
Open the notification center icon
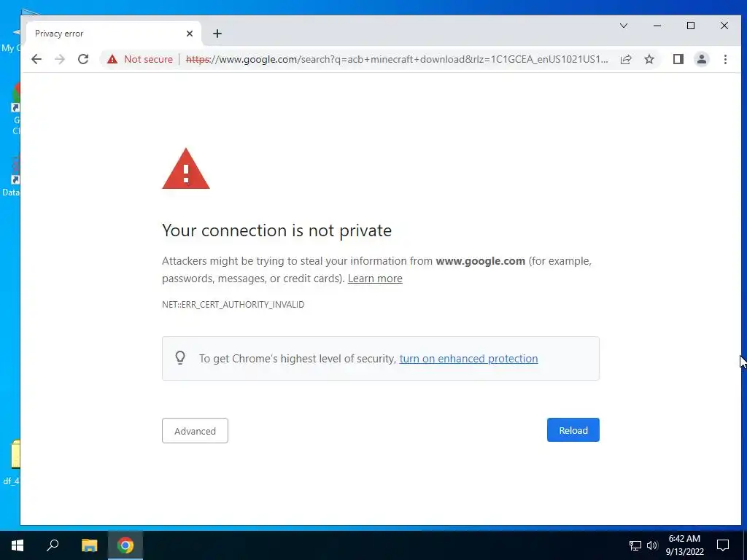click(x=723, y=545)
